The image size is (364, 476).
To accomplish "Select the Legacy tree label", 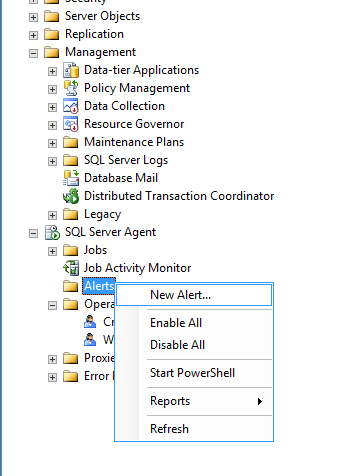I will [102, 214].
